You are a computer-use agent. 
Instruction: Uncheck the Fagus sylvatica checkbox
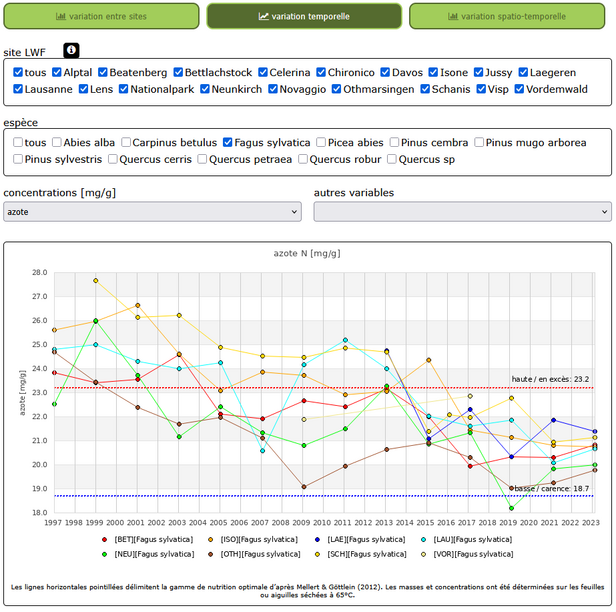[x=229, y=142]
